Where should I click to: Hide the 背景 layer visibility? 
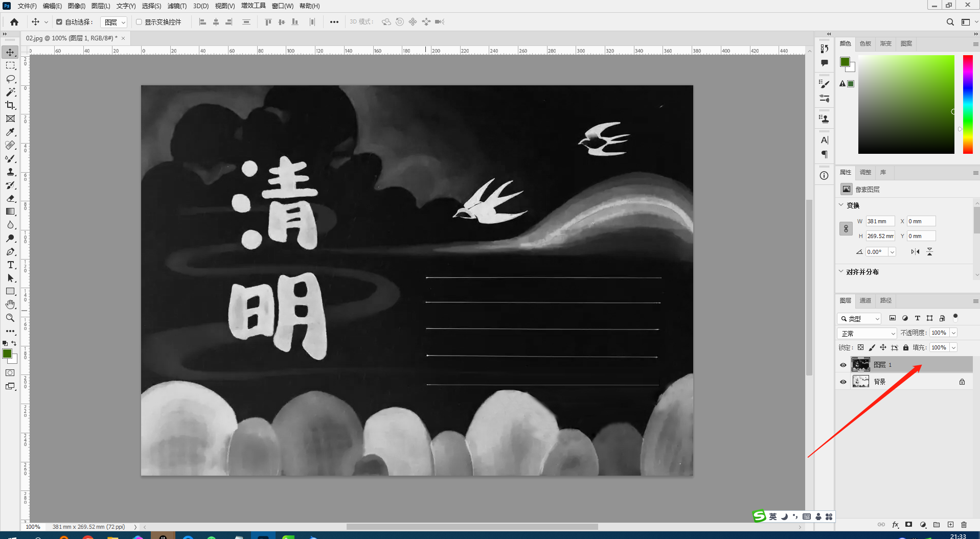point(843,382)
